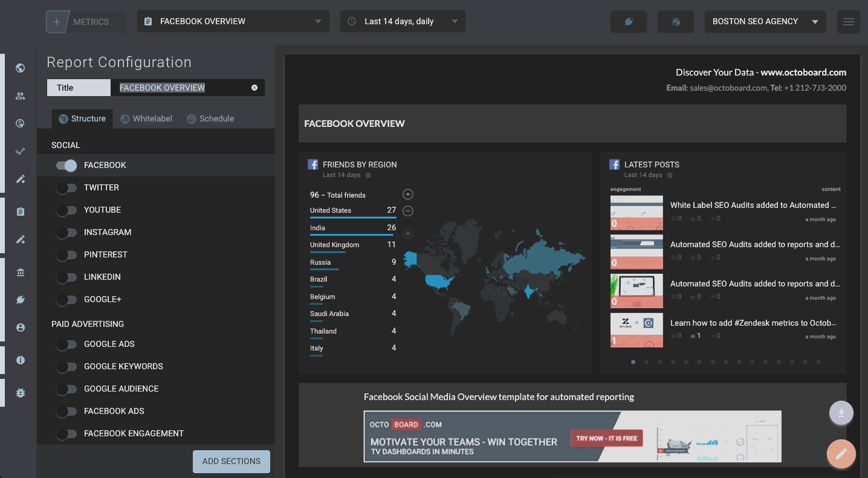Screen dimensions: 868x478
Task: Open the hamburger menu in top right
Action: pyautogui.click(x=849, y=22)
